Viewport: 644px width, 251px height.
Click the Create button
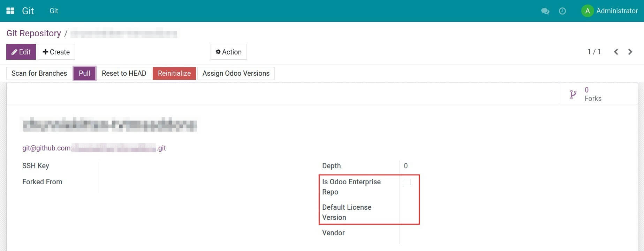click(x=56, y=52)
